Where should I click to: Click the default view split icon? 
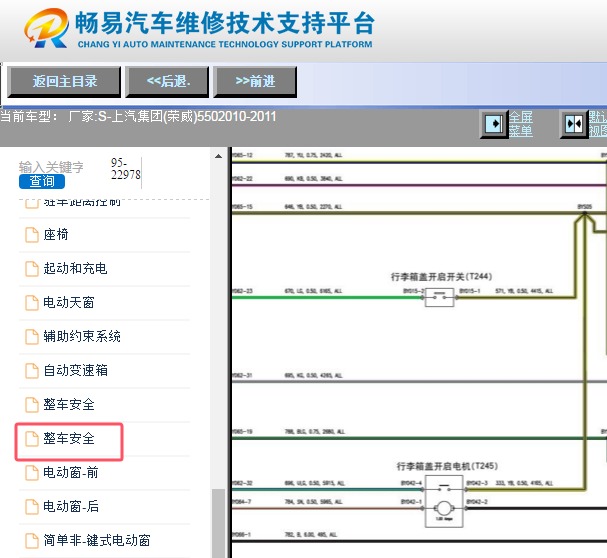[x=574, y=124]
